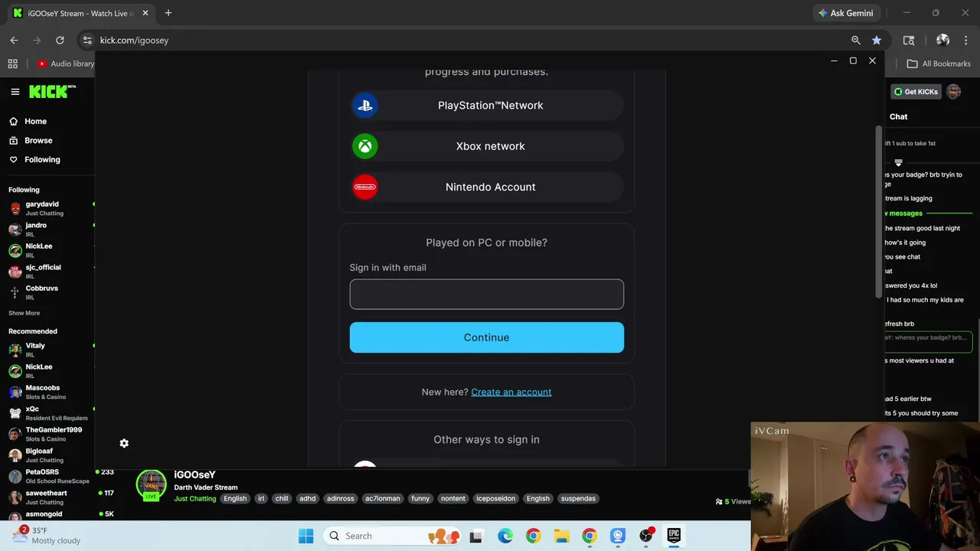Open Windows Start menu
The image size is (980, 551).
305,536
